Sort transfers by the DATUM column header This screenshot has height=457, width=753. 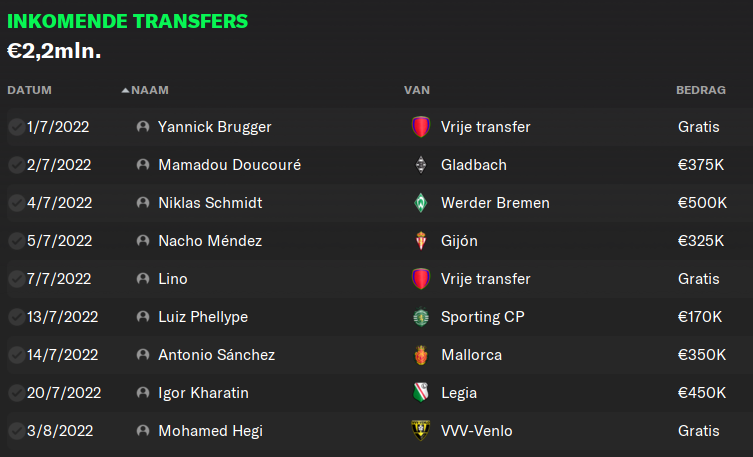click(29, 90)
